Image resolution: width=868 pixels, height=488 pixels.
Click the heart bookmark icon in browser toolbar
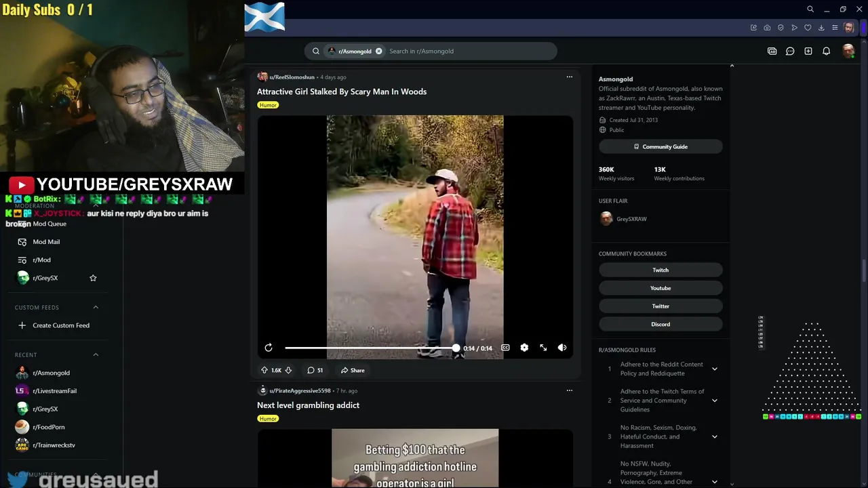click(x=808, y=28)
